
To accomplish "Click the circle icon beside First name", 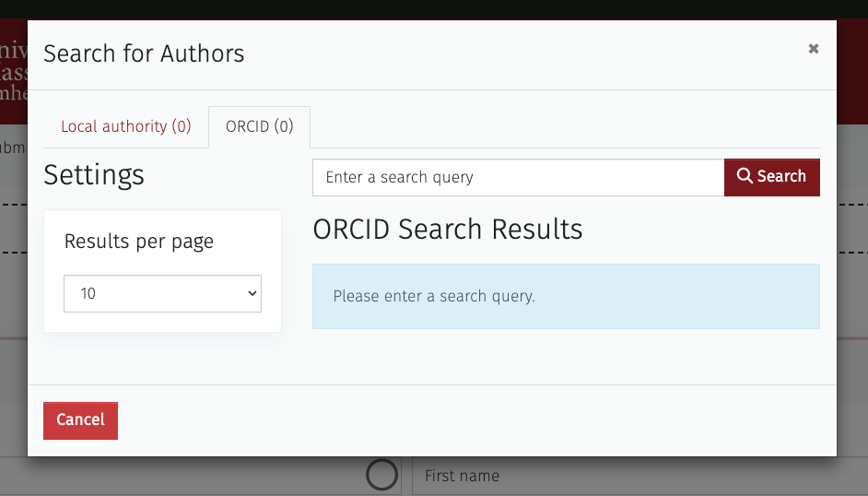I will [x=381, y=475].
